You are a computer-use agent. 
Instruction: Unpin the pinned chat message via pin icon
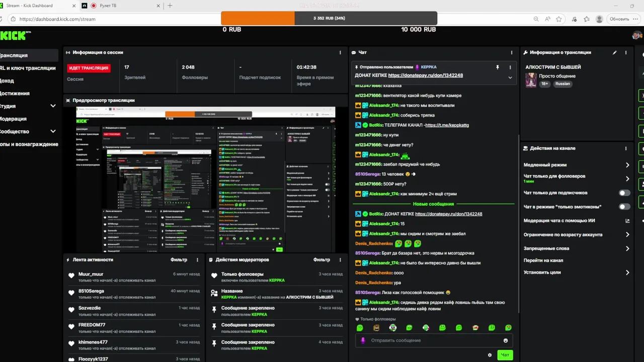[497, 67]
